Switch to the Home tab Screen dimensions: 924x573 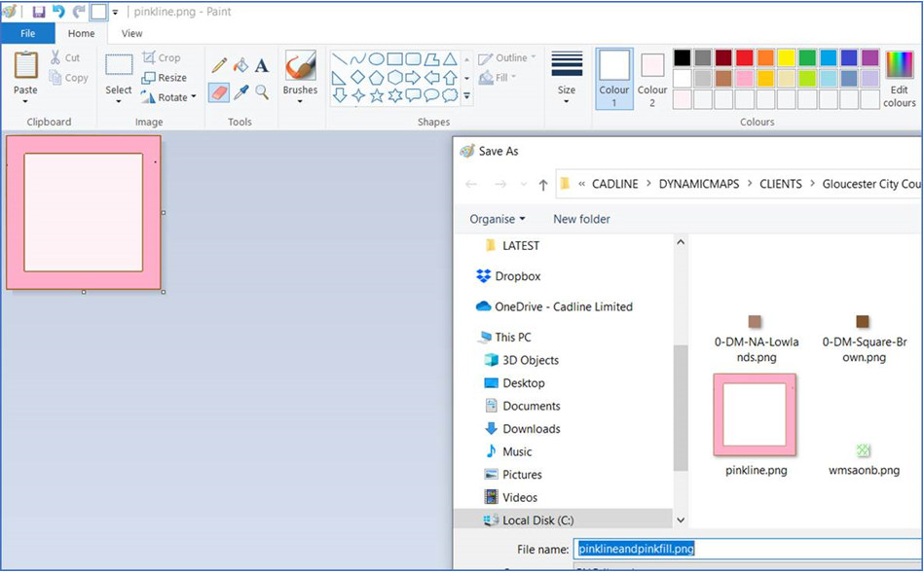tap(82, 34)
